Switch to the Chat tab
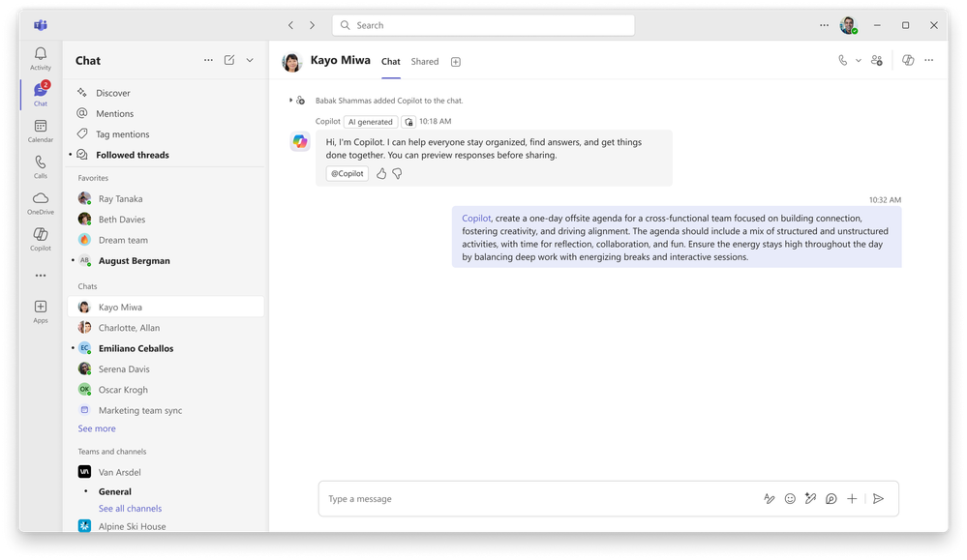 (x=391, y=62)
